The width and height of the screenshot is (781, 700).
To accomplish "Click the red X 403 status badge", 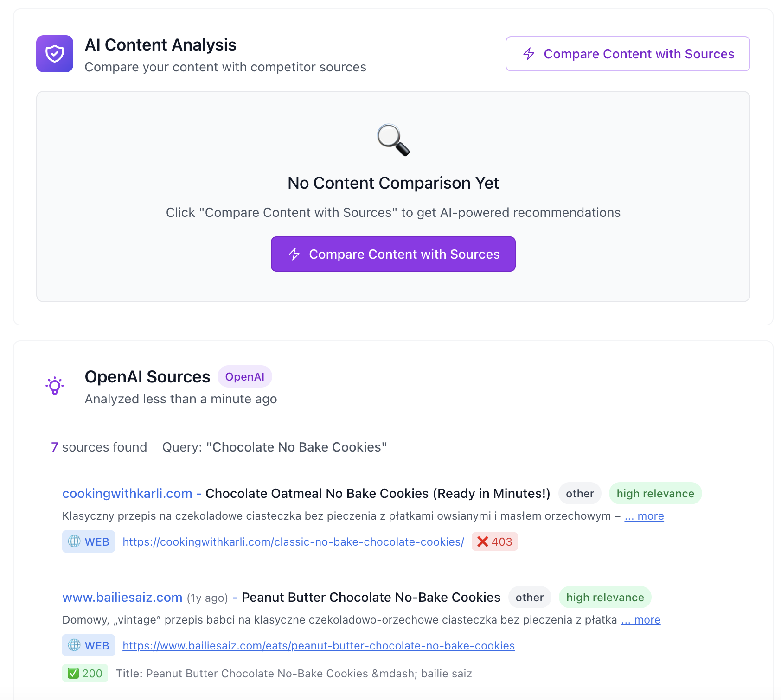I will point(494,541).
